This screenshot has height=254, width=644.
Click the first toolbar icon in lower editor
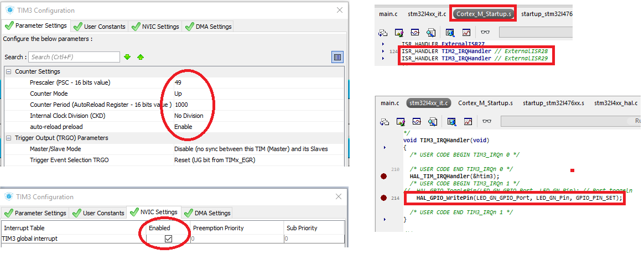pos(385,121)
